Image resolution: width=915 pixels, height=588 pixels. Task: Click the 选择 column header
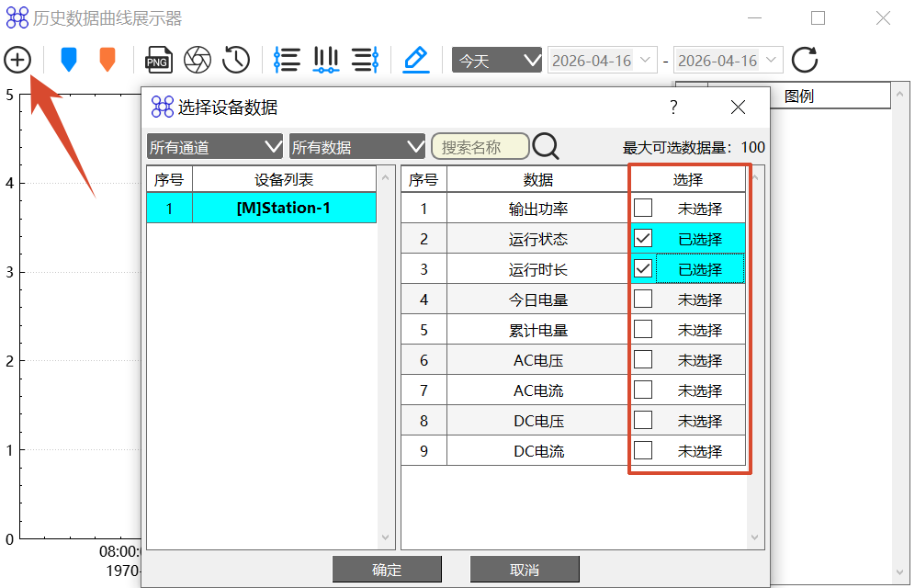688,179
